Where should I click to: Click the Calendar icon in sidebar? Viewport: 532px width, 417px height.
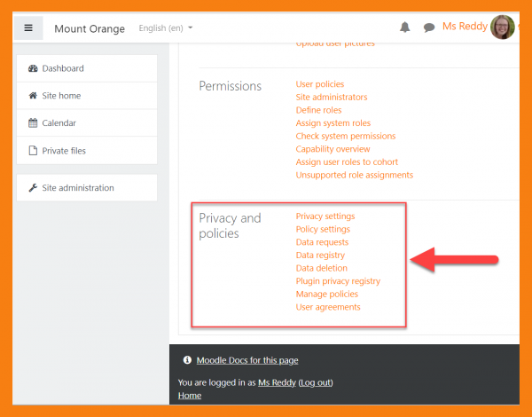click(x=34, y=123)
